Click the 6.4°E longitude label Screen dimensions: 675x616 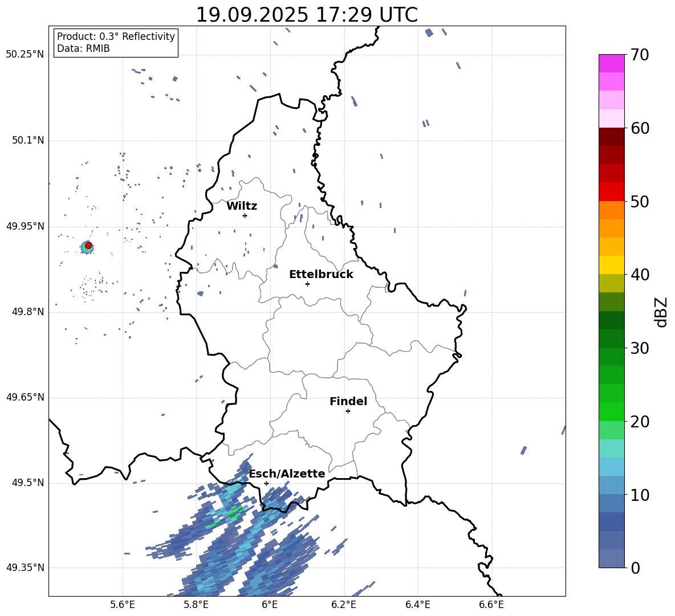(417, 605)
